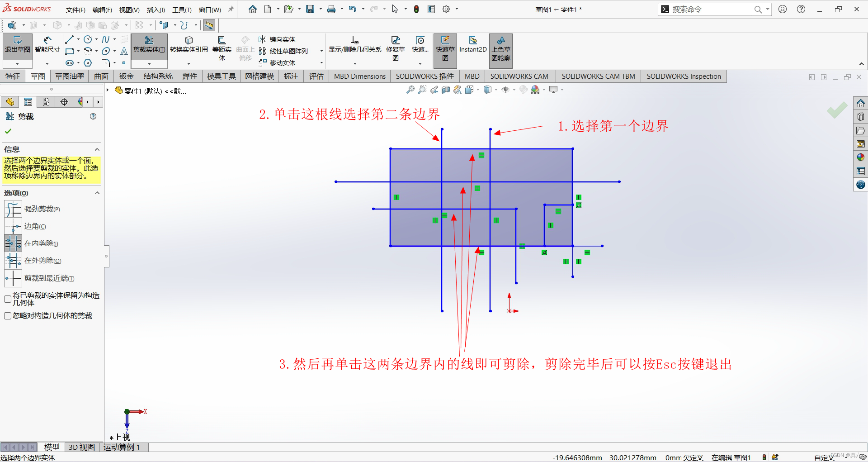The height and width of the screenshot is (462, 868).
Task: Select the Polygon sketch tool
Action: [88, 63]
